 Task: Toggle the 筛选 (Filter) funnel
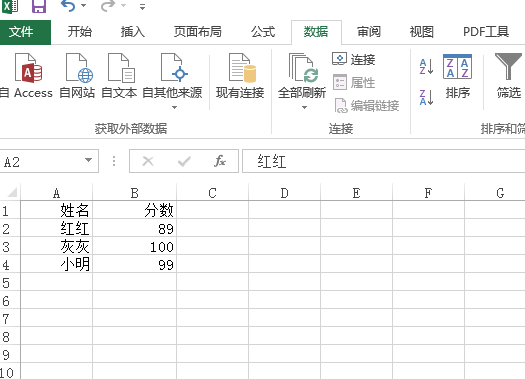(508, 76)
